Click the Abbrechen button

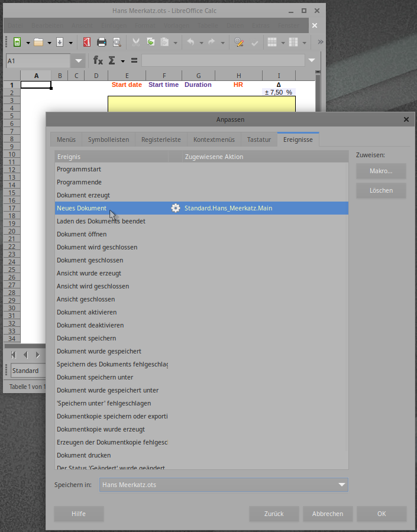(328, 514)
